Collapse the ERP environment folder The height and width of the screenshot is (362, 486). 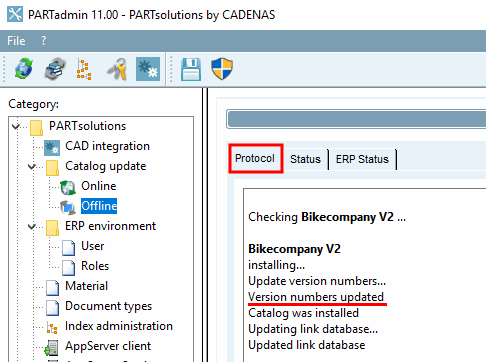(x=32, y=227)
